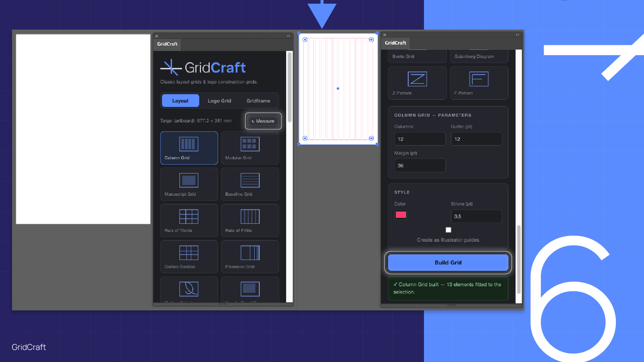644x362 pixels.
Task: Close the right GridCraft panel
Action: 385,35
